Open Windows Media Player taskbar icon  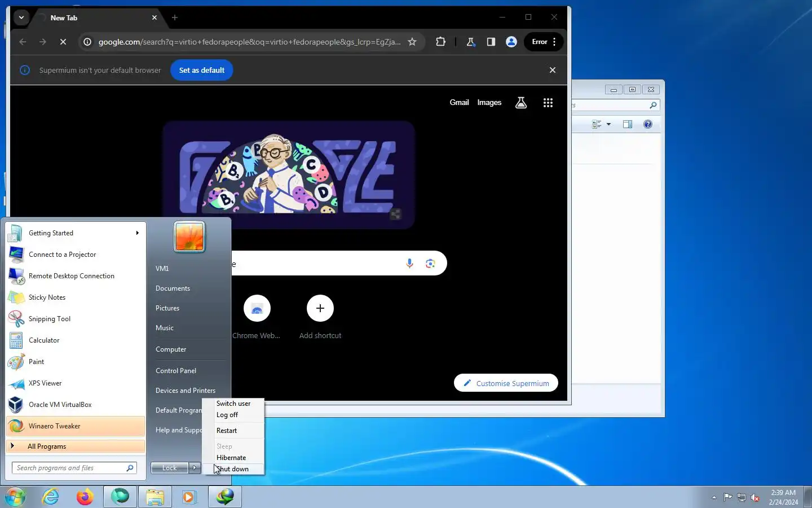tap(189, 497)
